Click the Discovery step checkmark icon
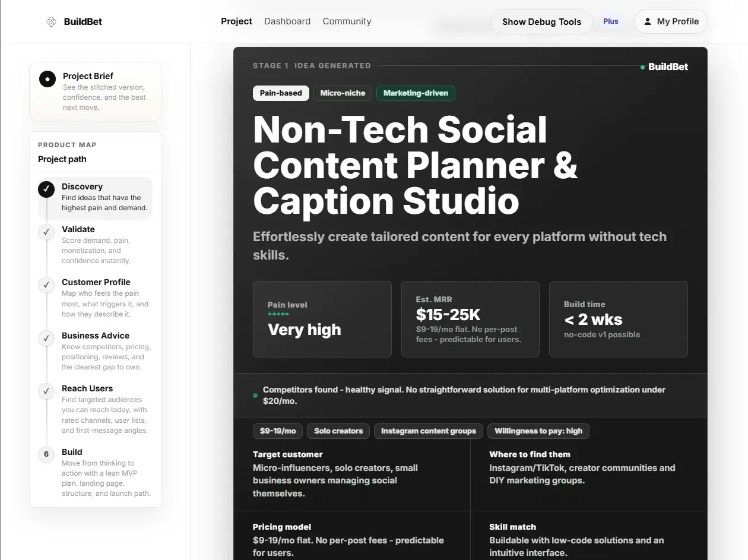 point(46,189)
